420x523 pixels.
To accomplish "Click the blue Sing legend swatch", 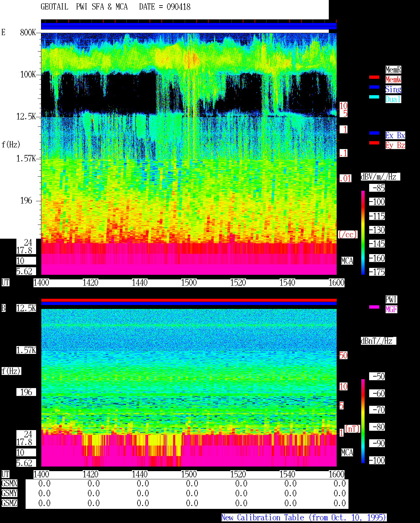I will click(374, 87).
